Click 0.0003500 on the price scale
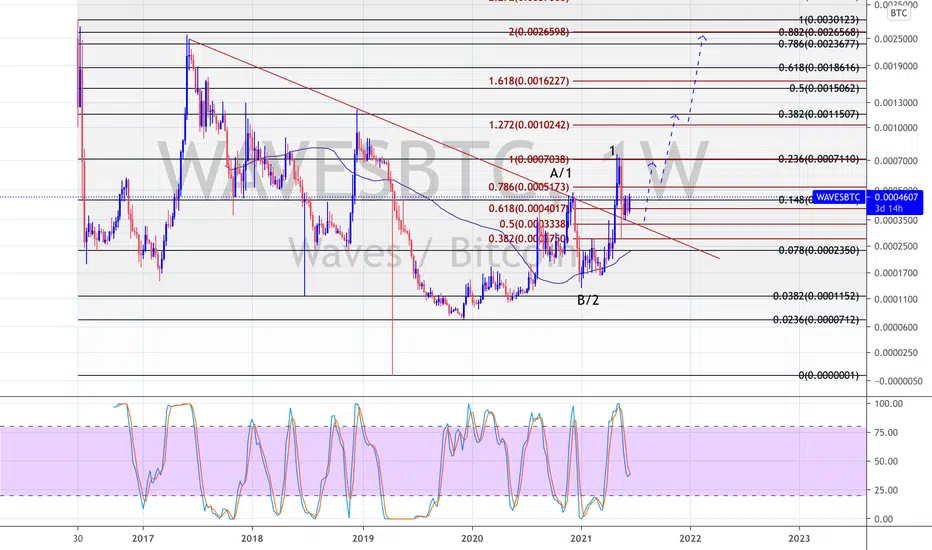The image size is (932, 550). 896,220
